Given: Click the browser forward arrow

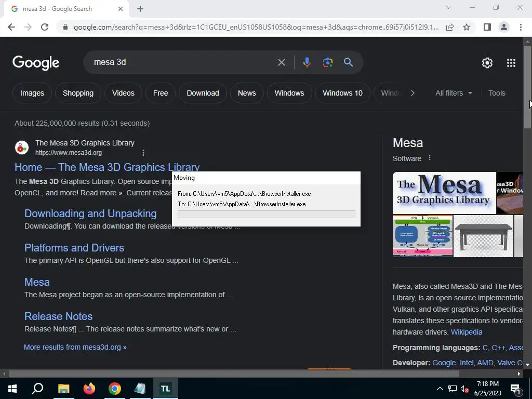Looking at the screenshot, I should point(28,27).
